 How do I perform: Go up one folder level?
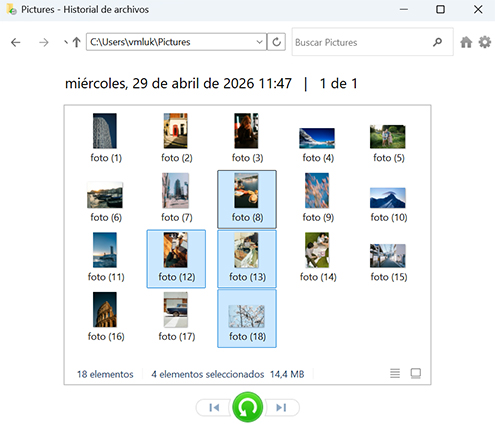(x=77, y=42)
